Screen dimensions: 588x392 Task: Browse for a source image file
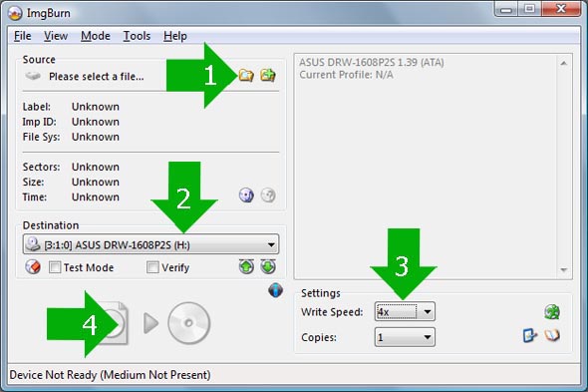(x=246, y=76)
